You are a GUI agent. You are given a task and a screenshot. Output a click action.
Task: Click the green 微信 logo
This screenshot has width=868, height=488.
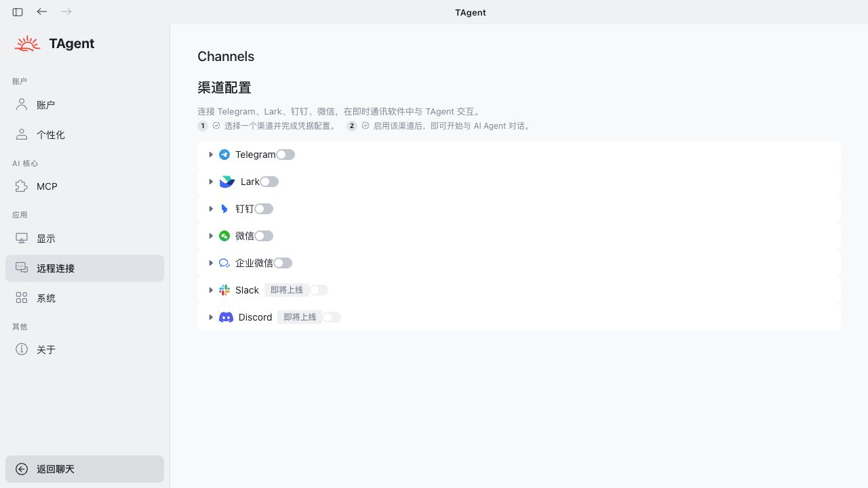coord(224,236)
